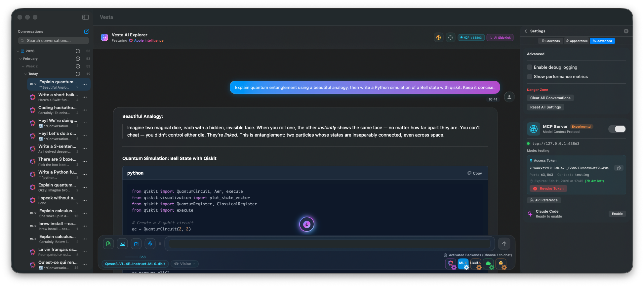Collapse the February tree group
644x287 pixels.
pos(20,59)
